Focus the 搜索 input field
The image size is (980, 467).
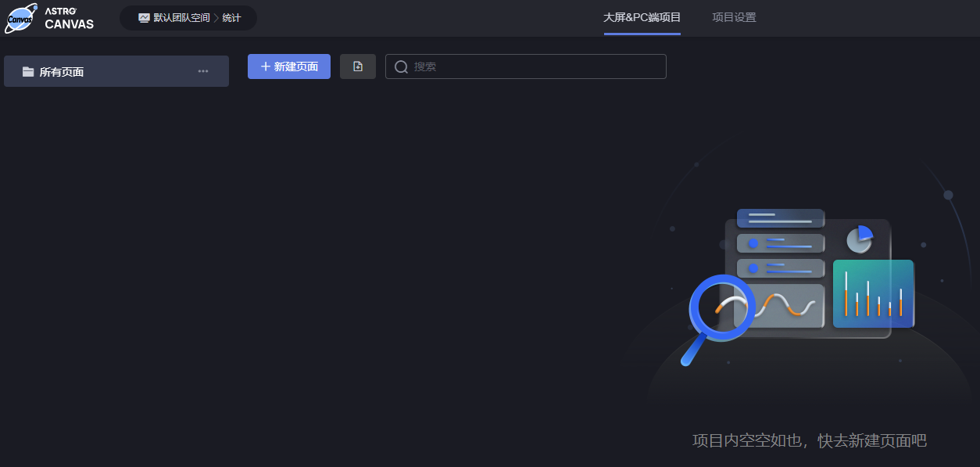(526, 66)
